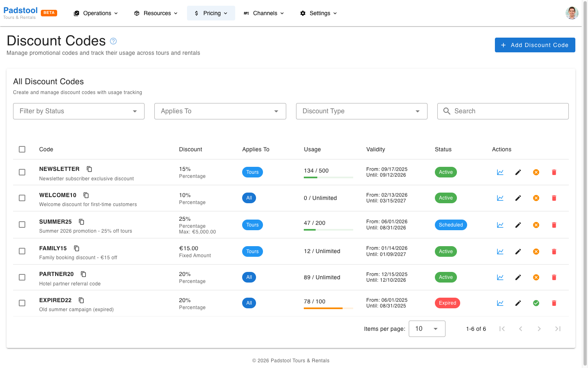
Task: Click the NEWSLETTER usage progress bar
Action: tap(328, 177)
